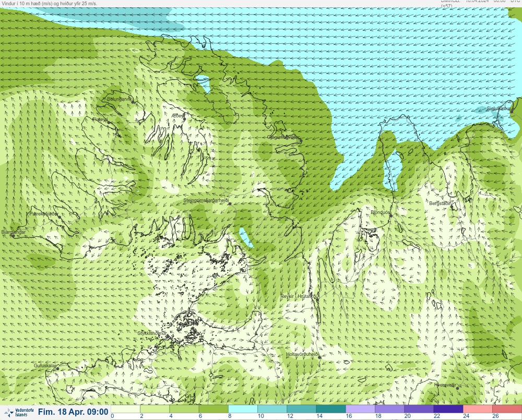Click the Veðurstofa Íslands logo
Viewport: 522px width, 420px height.
tap(19, 412)
